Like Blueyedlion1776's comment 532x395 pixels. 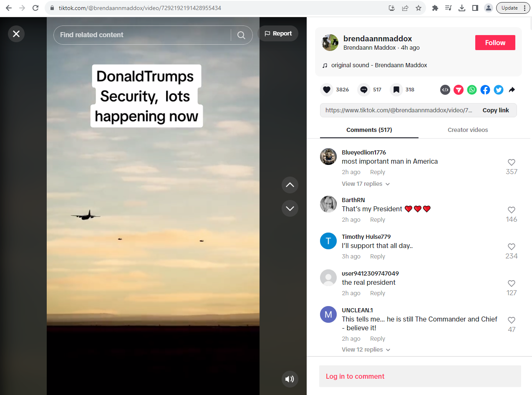(512, 162)
